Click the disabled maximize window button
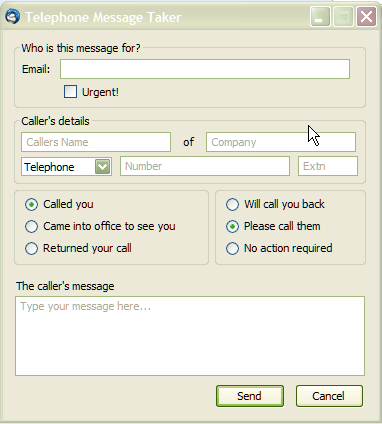This screenshot has width=382, height=424. coord(343,17)
